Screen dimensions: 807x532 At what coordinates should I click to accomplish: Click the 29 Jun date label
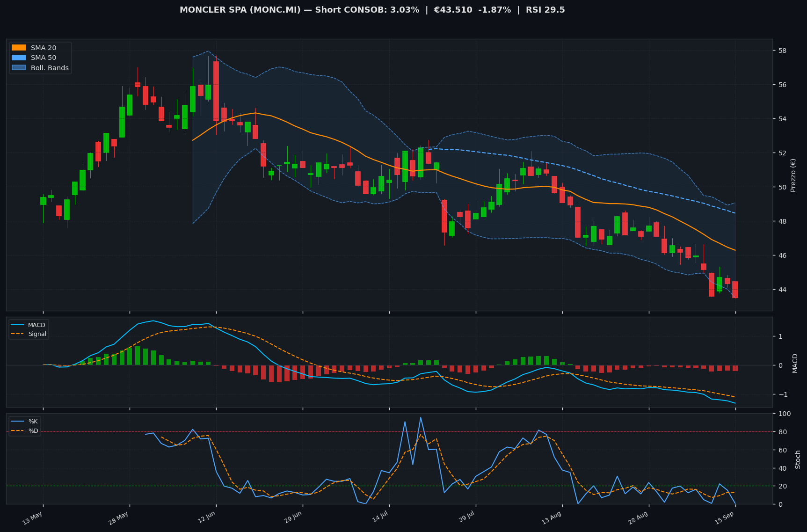[x=292, y=518]
